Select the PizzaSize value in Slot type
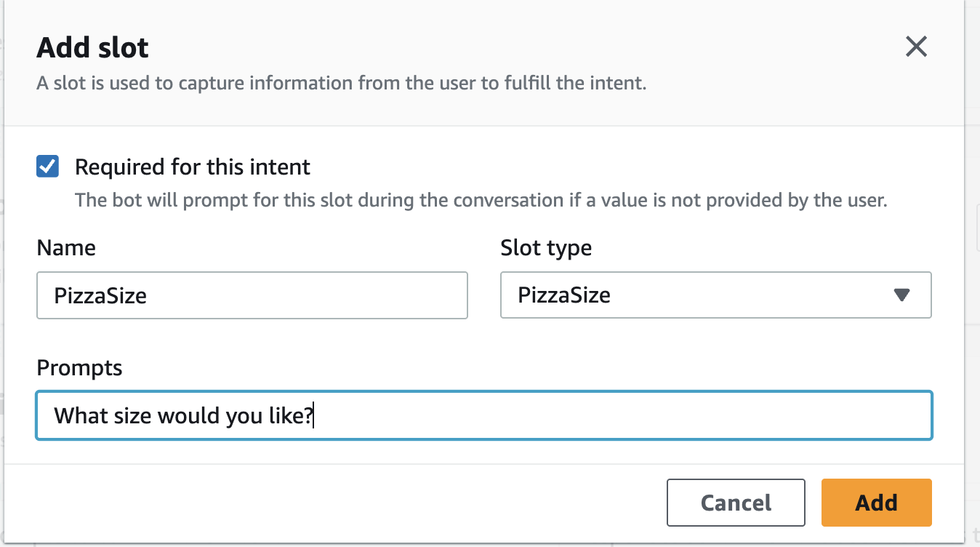980x547 pixels. pyautogui.click(x=564, y=295)
